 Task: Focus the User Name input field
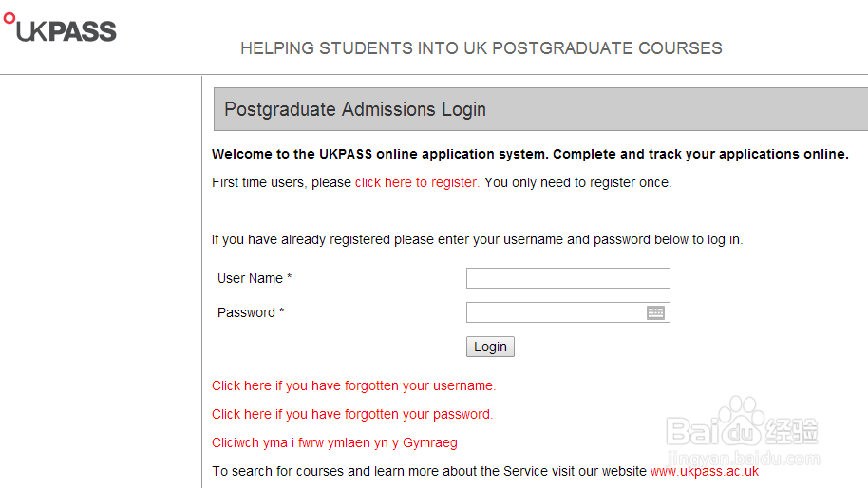[568, 278]
